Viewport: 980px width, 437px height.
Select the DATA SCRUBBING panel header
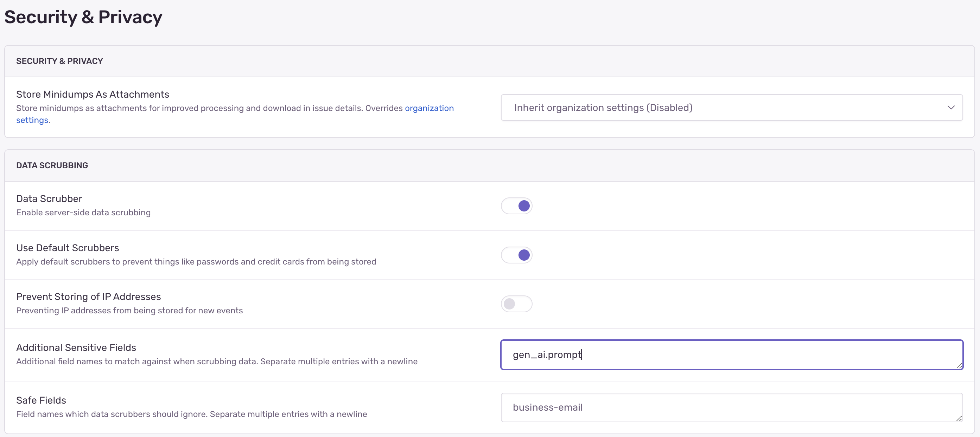[x=52, y=165]
